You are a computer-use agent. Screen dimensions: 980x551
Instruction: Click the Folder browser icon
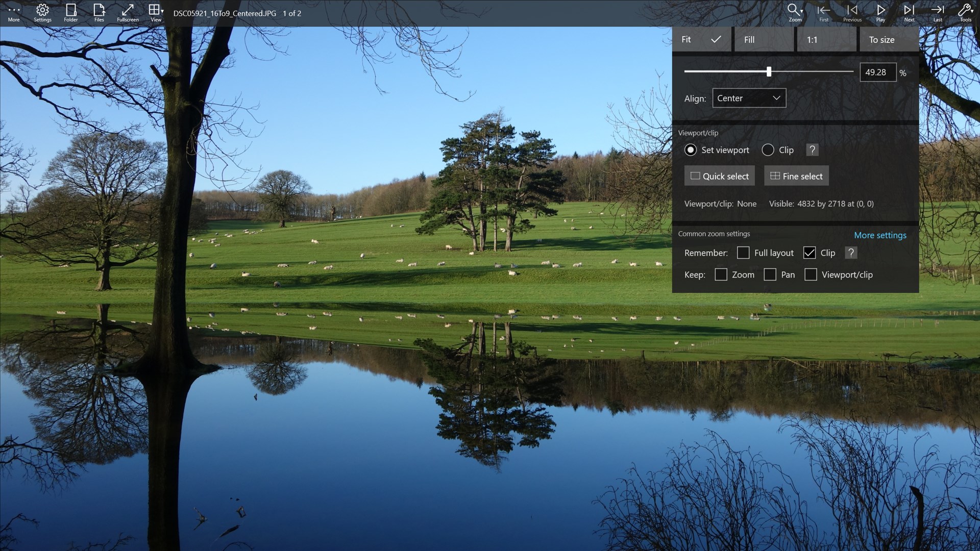(70, 13)
